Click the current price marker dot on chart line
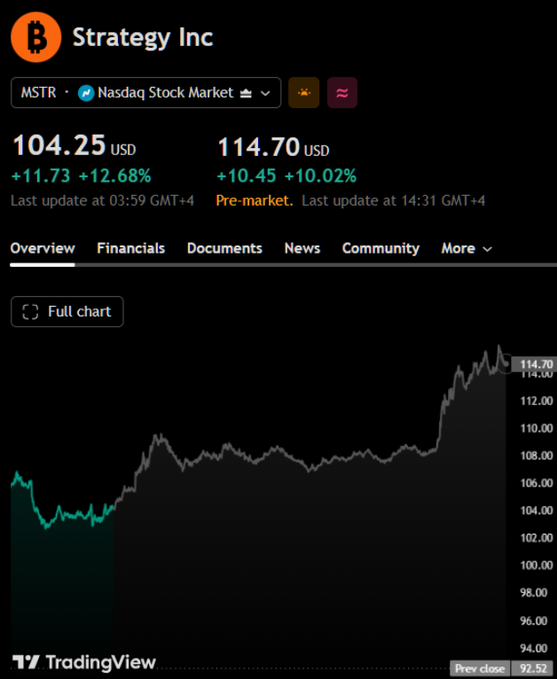This screenshot has width=557, height=679. [x=506, y=364]
